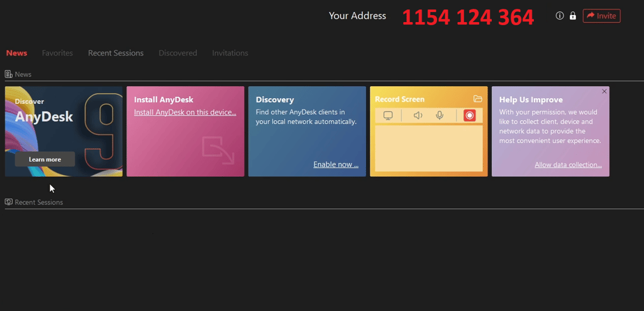Toggle screen capture monitor icon

[x=388, y=116]
